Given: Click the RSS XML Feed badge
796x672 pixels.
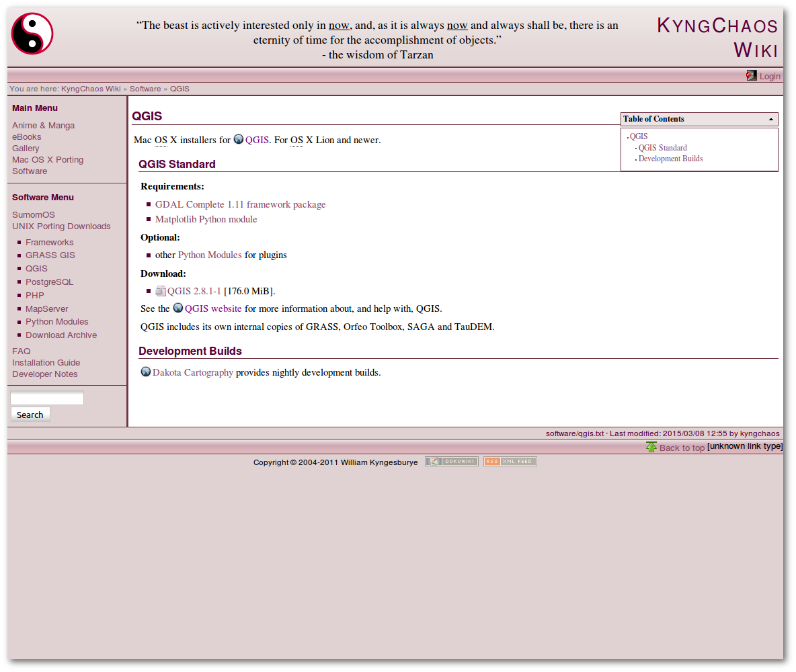Looking at the screenshot, I should pyautogui.click(x=510, y=462).
